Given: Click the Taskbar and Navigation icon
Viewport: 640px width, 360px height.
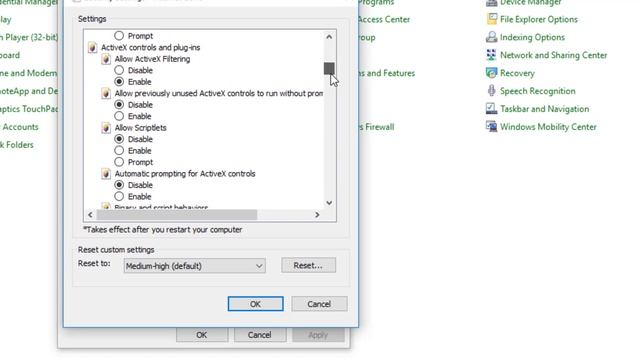Looking at the screenshot, I should point(492,109).
